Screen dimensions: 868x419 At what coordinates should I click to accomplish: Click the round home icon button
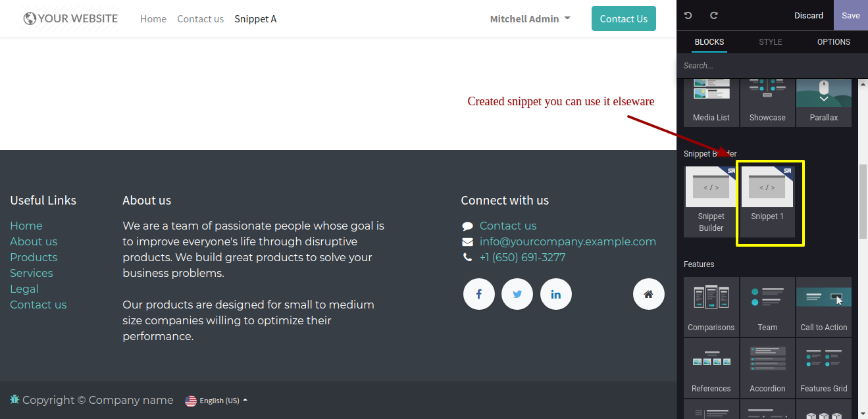coord(648,294)
